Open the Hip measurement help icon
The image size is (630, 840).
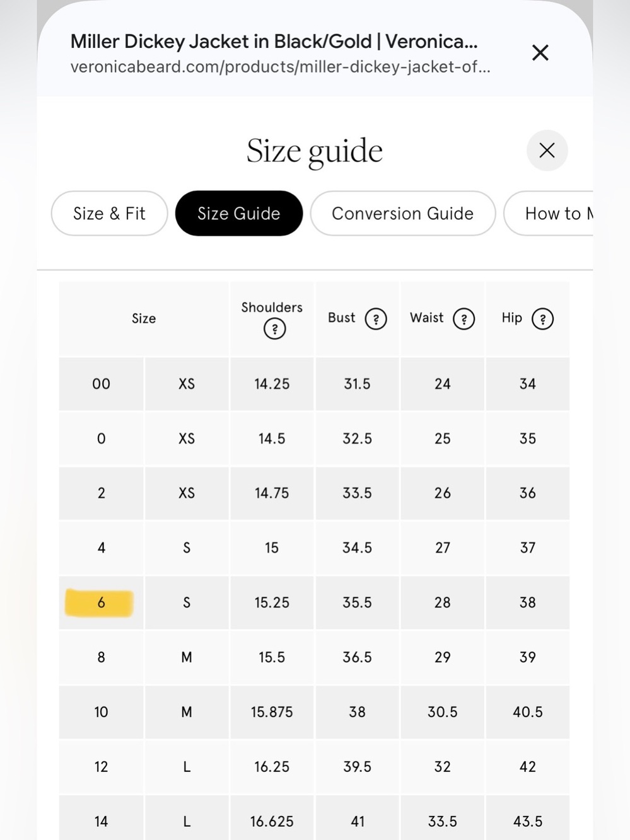pyautogui.click(x=542, y=319)
